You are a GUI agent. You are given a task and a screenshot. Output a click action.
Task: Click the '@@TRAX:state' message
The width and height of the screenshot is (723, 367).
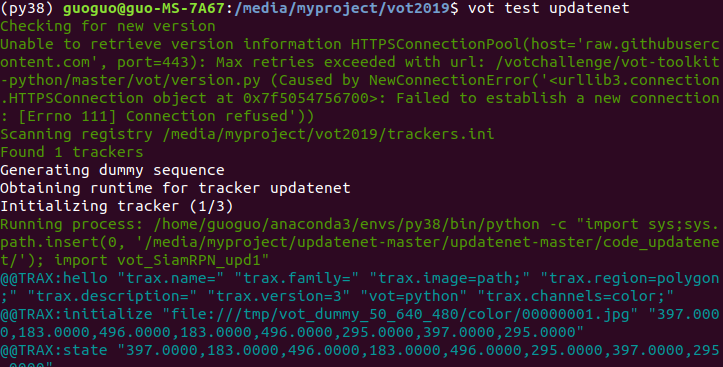(x=54, y=350)
